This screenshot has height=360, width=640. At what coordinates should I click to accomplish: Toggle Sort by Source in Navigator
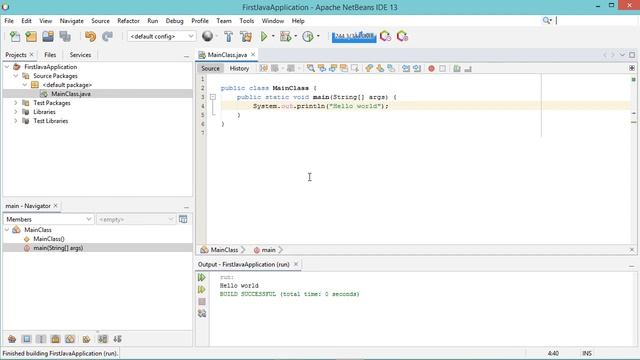pos(118,339)
